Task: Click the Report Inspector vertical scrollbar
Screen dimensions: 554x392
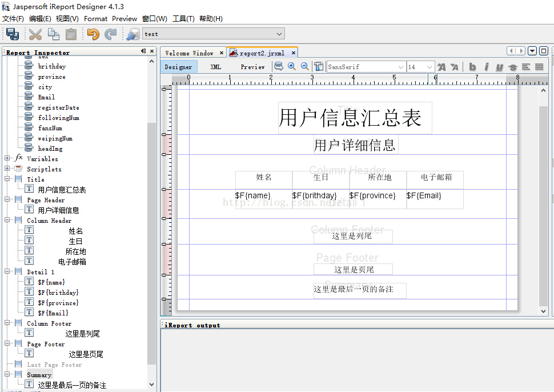Action: pos(151,243)
